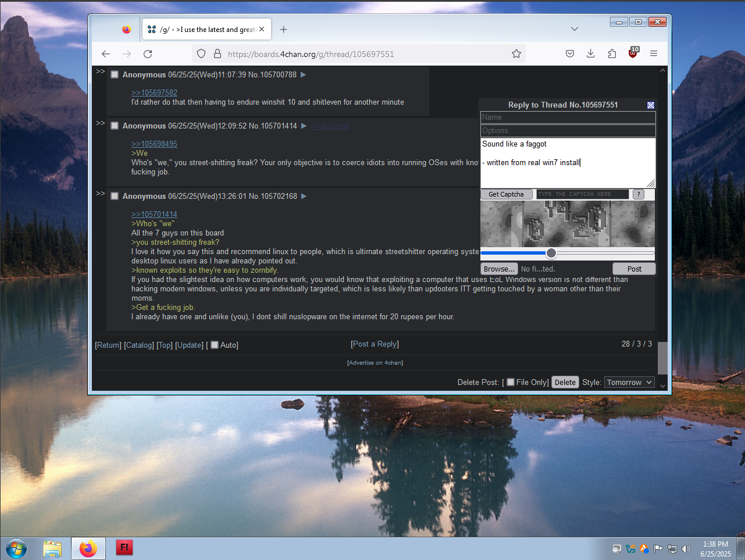Open the Action Center flag tray icon
745x560 pixels.
[x=658, y=548]
